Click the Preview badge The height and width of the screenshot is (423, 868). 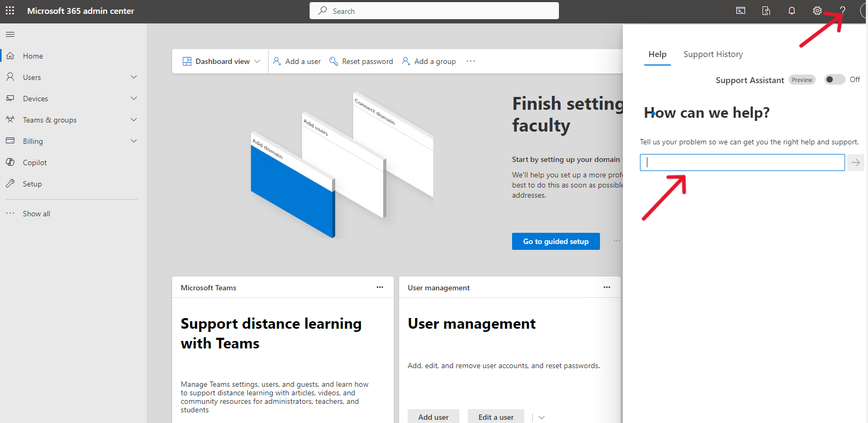tap(802, 80)
